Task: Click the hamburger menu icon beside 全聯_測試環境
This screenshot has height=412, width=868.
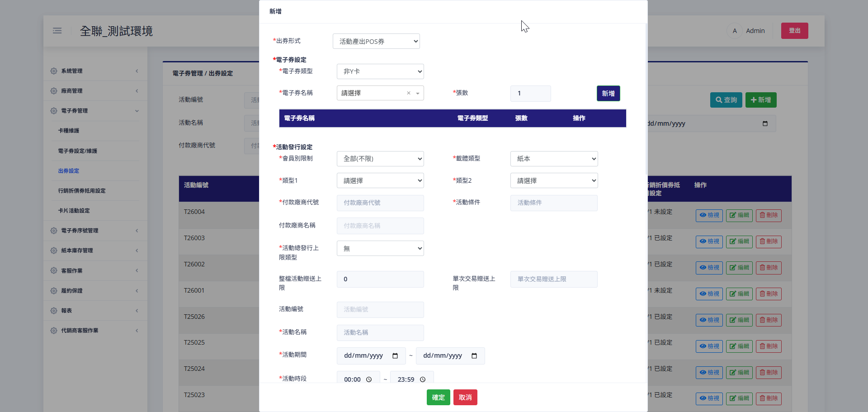Action: click(57, 31)
